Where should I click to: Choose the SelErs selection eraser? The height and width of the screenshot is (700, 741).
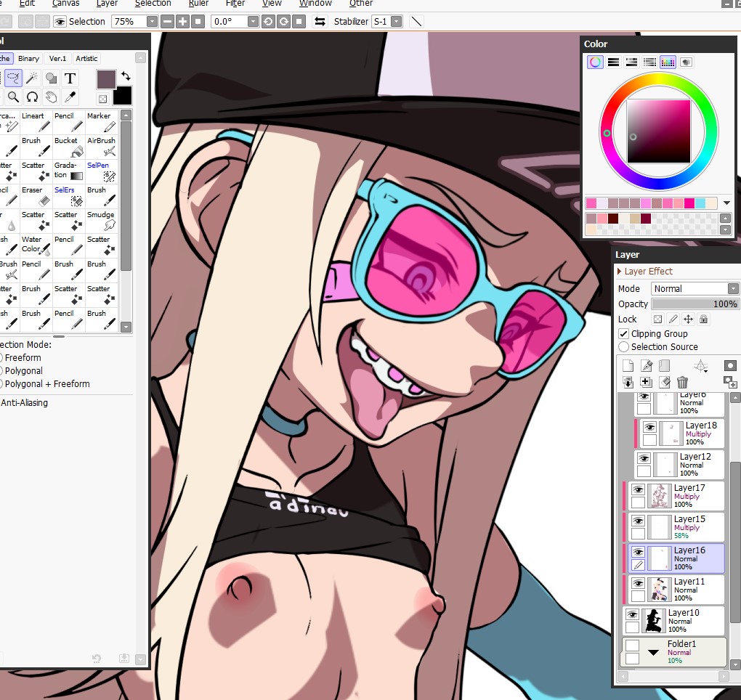tap(68, 195)
